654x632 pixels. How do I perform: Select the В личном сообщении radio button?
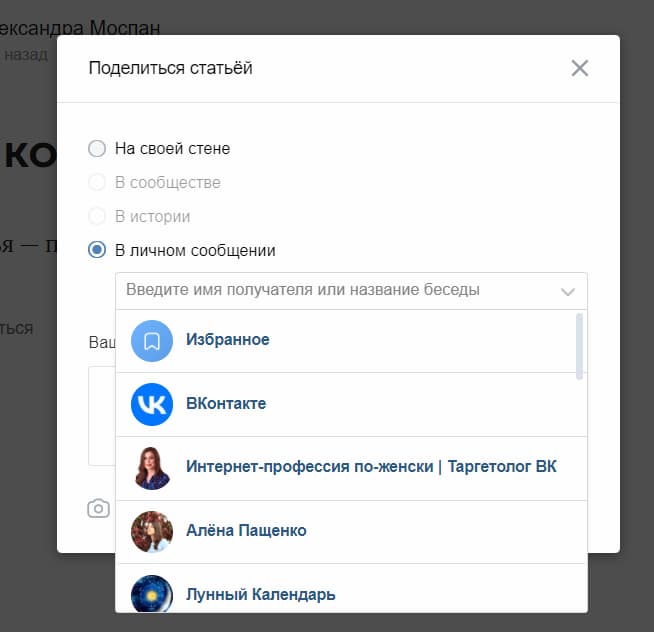(97, 250)
